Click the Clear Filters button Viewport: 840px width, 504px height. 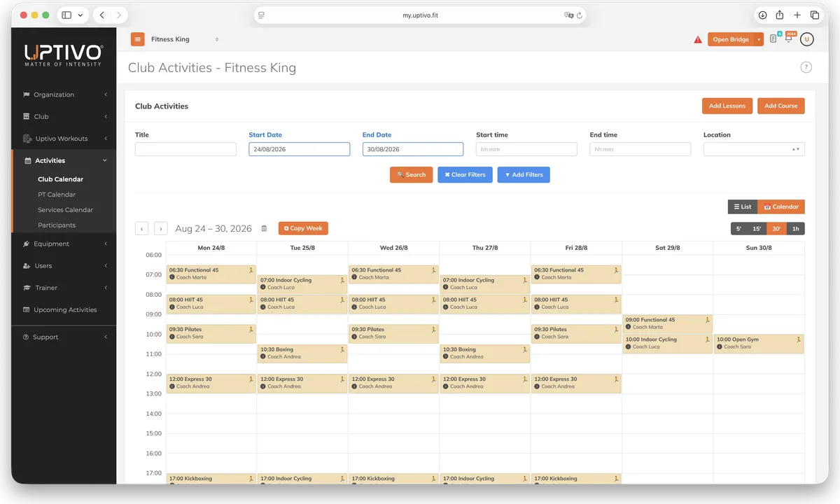(465, 174)
